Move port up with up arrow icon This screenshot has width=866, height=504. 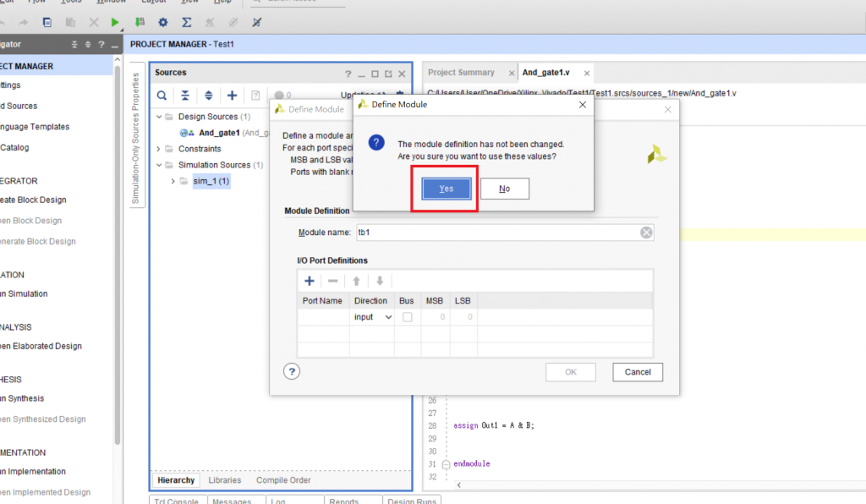pos(356,281)
